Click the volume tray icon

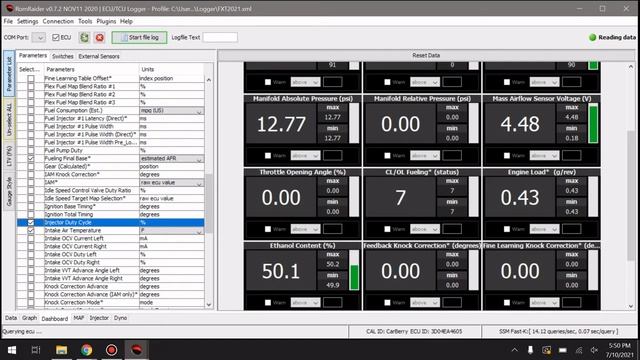tap(594, 350)
